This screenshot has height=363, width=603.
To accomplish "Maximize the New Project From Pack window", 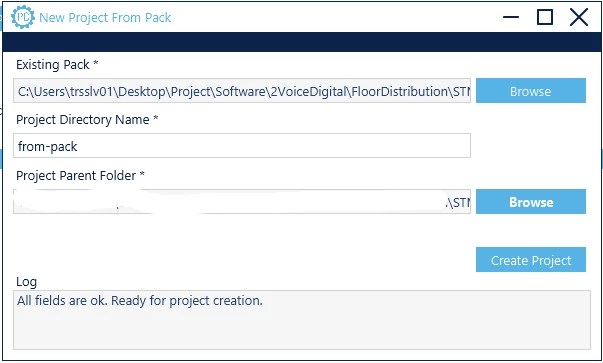I will 545,17.
